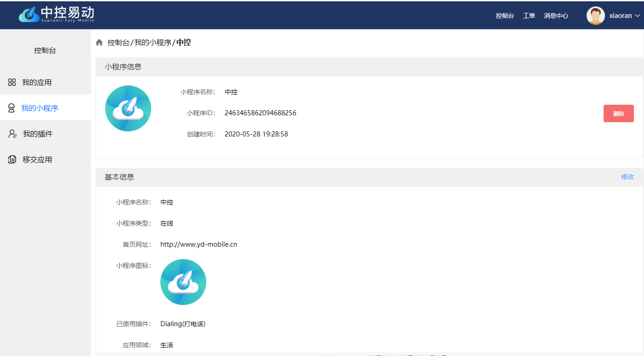Screen dimensions: 644x356
Task: Click the 小程序图标 label
Action: [x=134, y=266]
